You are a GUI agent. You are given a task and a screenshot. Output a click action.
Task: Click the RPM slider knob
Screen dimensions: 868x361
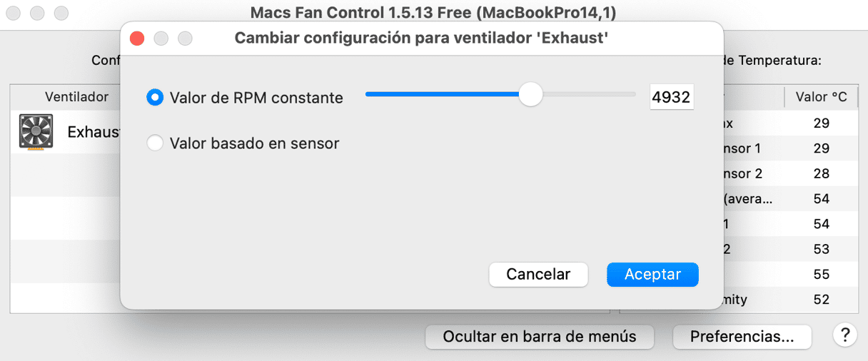click(530, 94)
